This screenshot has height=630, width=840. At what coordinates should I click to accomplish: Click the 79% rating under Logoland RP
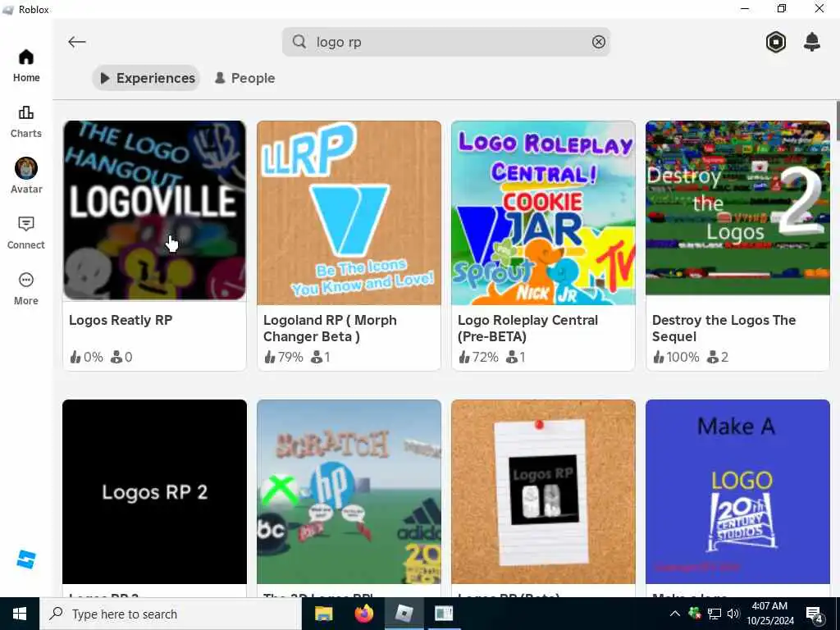(x=283, y=358)
